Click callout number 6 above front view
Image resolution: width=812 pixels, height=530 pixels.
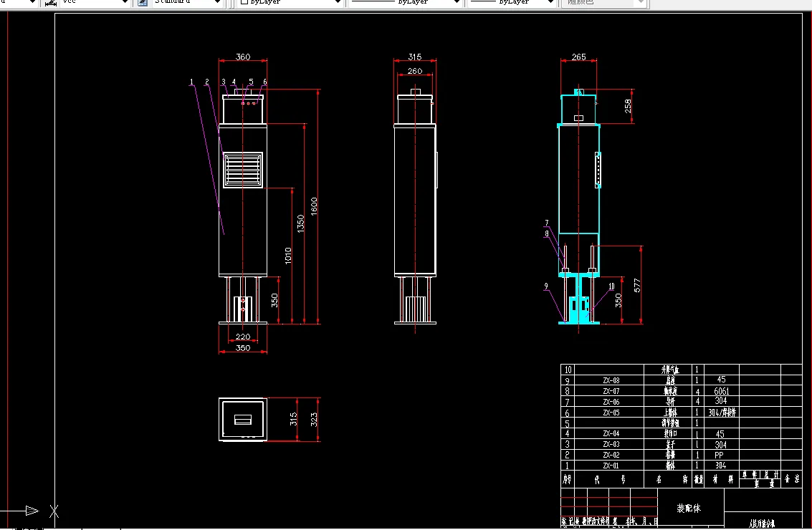click(x=264, y=82)
